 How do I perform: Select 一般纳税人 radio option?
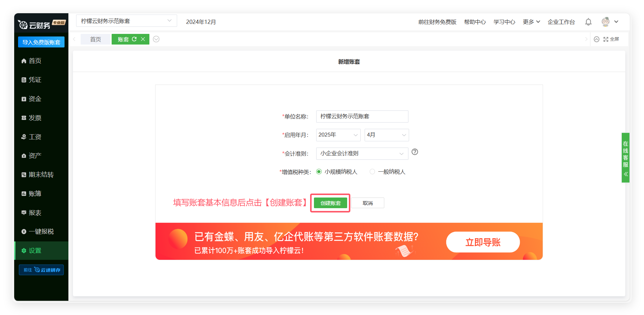(372, 172)
